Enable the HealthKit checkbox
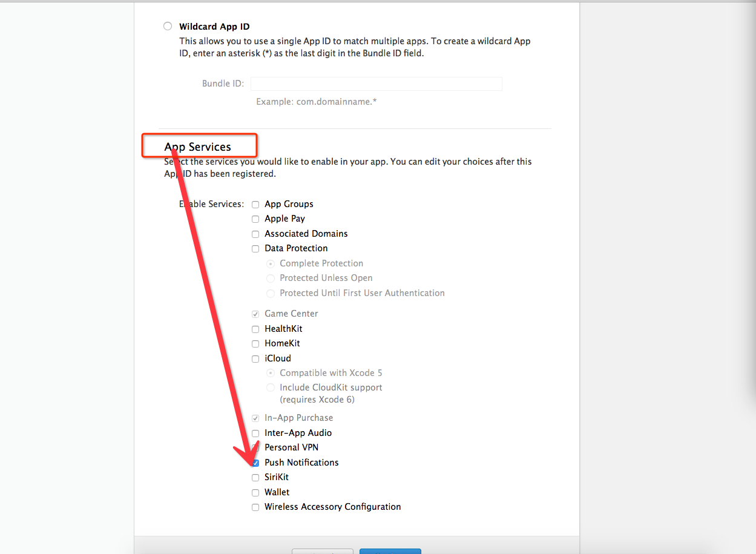 [x=255, y=329]
